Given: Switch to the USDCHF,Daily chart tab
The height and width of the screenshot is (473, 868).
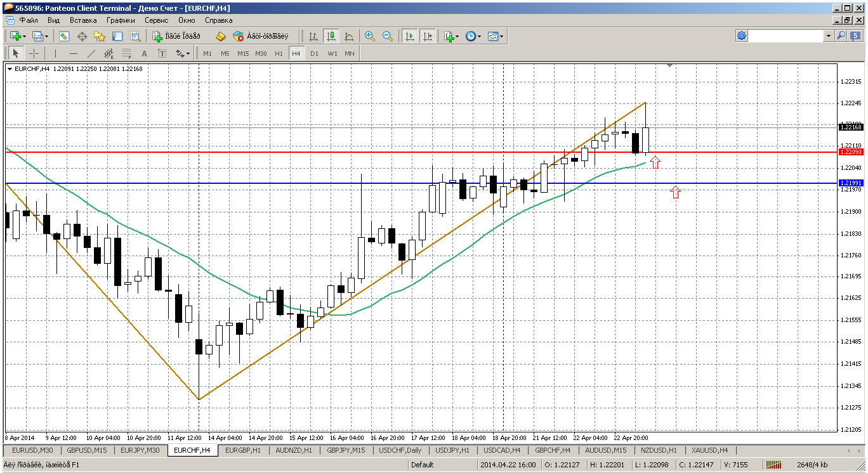Looking at the screenshot, I should 400,450.
